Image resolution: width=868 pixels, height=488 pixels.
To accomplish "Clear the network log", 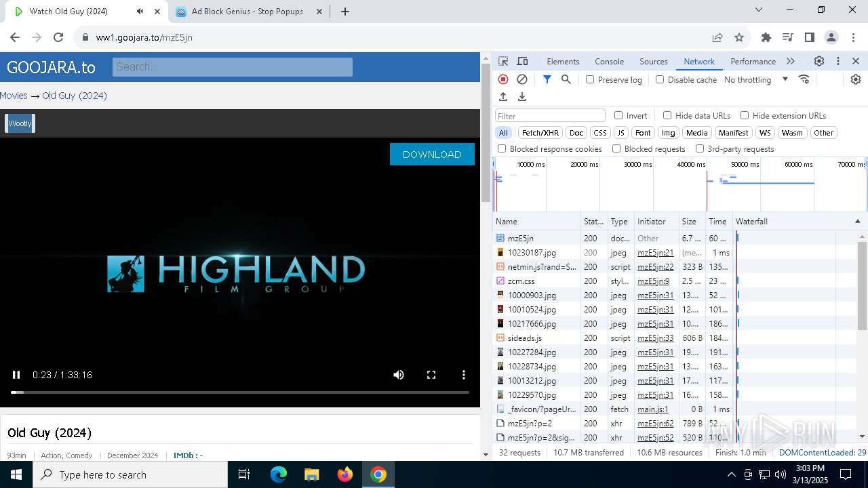I will tap(522, 79).
